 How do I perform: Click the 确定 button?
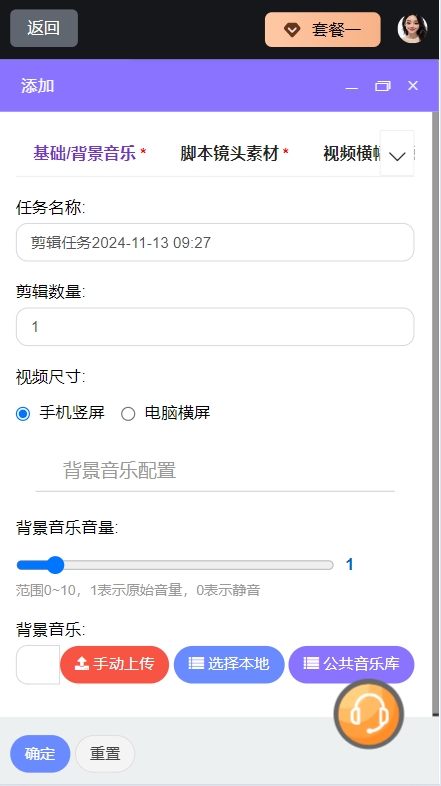[x=40, y=753]
